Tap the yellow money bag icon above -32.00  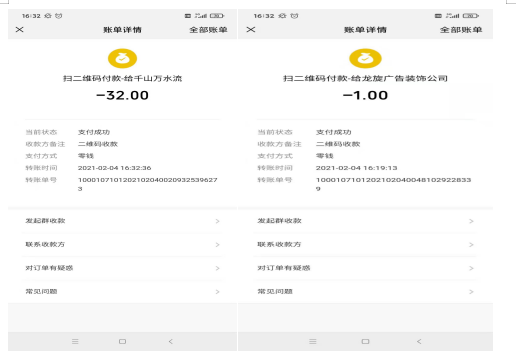pos(122,58)
